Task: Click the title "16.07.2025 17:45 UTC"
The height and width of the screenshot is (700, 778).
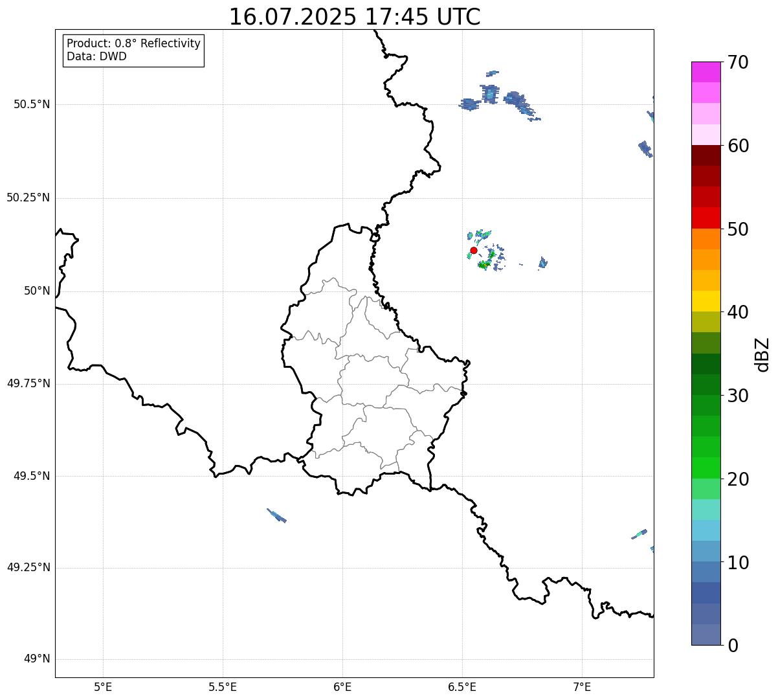Action: [x=355, y=17]
